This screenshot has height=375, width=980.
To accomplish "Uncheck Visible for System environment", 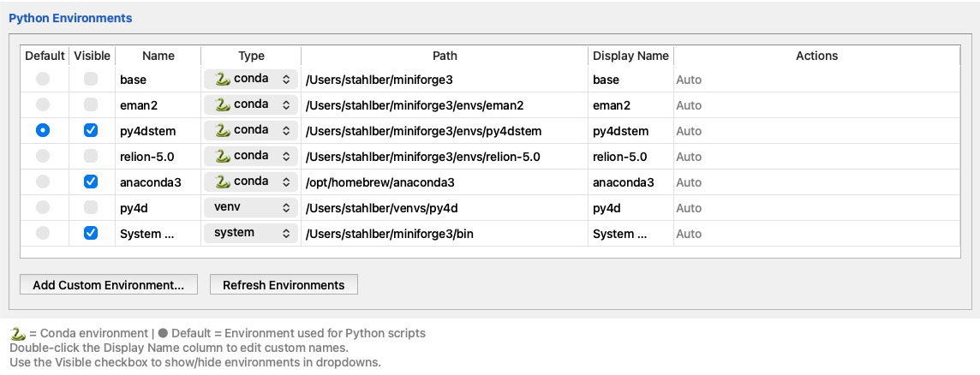I will pos(91,233).
